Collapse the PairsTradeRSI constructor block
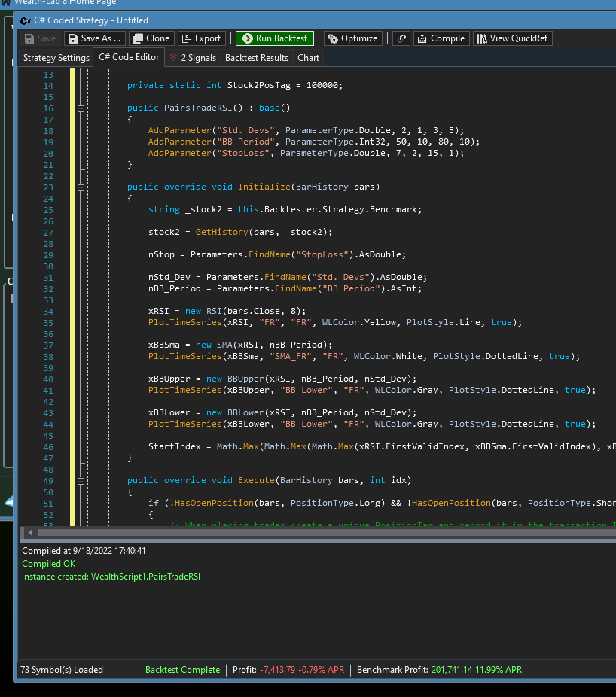The height and width of the screenshot is (697, 616). [81, 108]
